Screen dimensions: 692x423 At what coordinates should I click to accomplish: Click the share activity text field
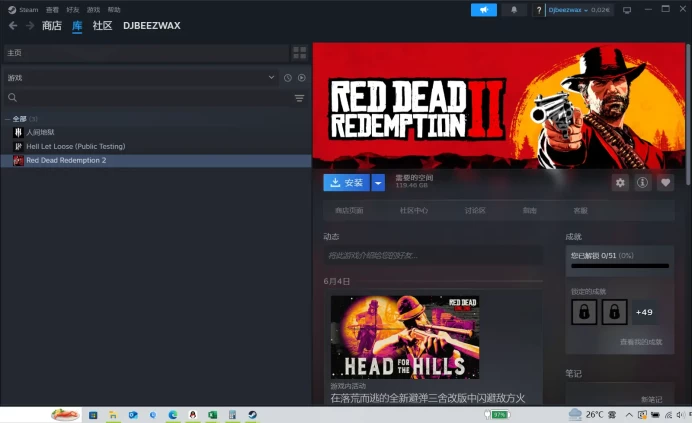433,255
